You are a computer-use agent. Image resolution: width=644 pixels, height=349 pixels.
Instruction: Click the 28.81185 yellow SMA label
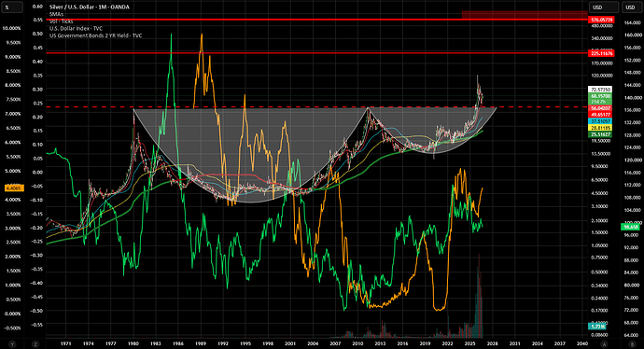[600, 128]
